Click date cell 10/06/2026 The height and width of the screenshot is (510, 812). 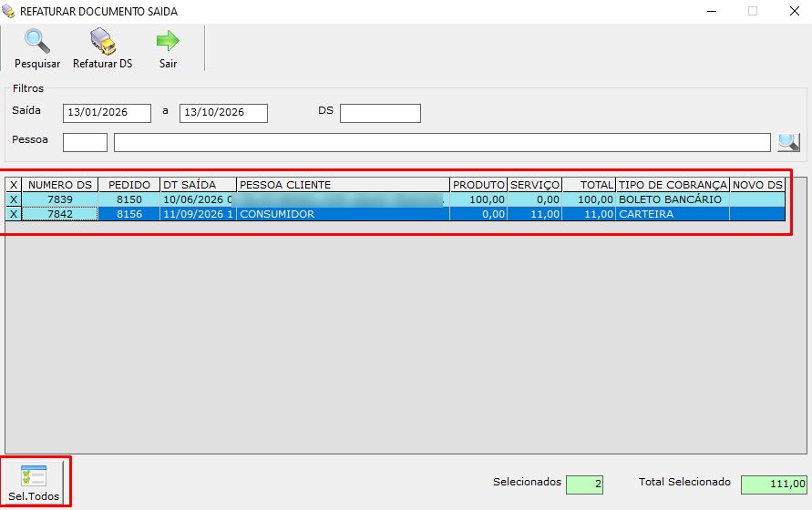[x=198, y=199]
